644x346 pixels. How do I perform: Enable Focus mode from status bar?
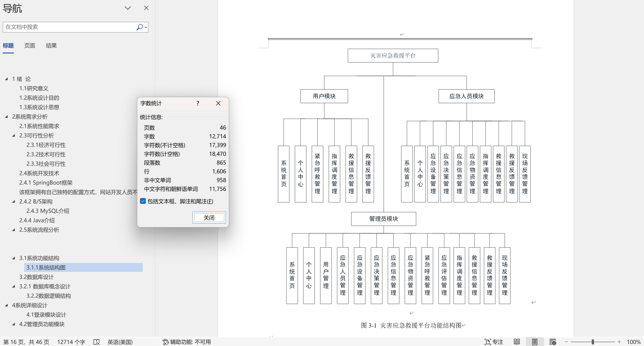click(494, 342)
